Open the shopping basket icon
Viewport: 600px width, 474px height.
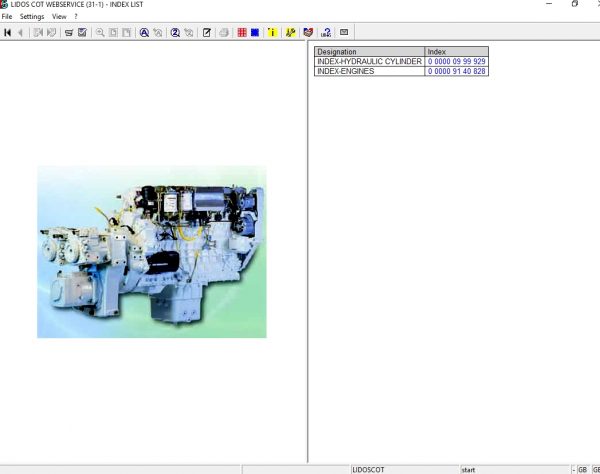point(69,33)
